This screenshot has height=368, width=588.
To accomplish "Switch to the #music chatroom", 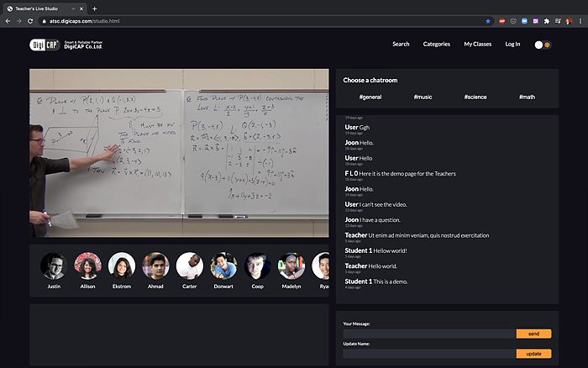I will tap(423, 97).
